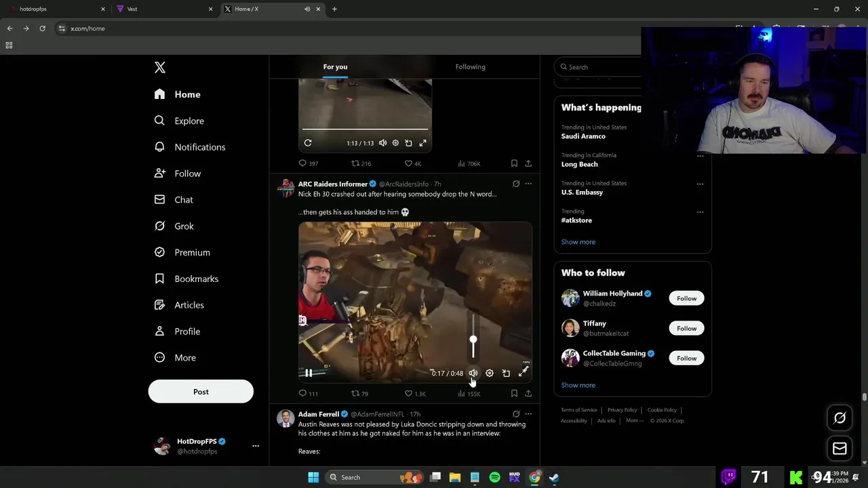The height and width of the screenshot is (488, 868).
Task: Open a new browser tab
Action: (x=334, y=9)
